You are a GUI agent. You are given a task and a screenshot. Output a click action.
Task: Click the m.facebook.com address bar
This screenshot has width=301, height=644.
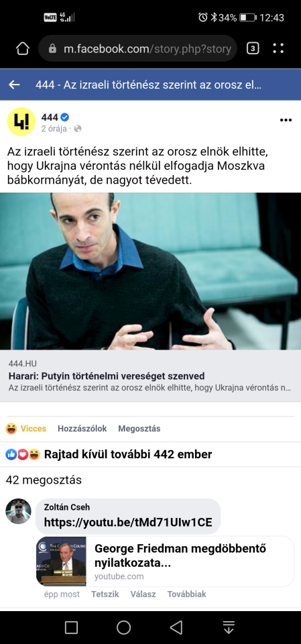[137, 49]
